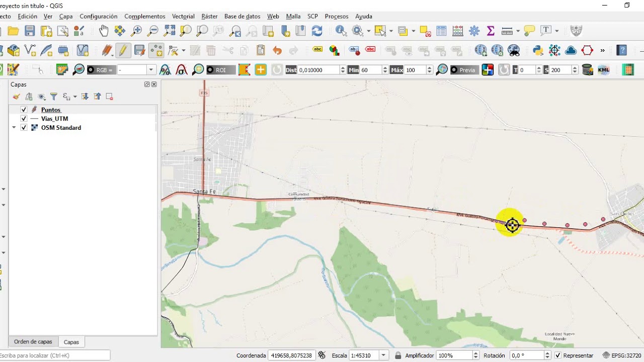The image size is (644, 362).
Task: Select the Puntos layer name
Action: click(51, 110)
